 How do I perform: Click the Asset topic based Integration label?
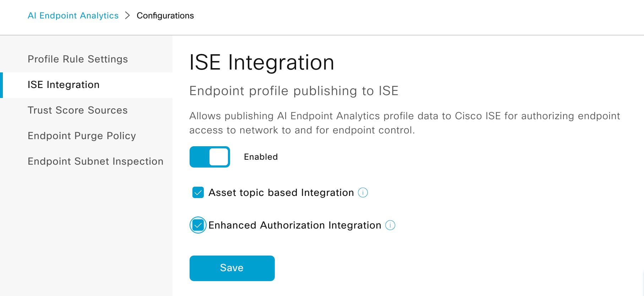coord(281,192)
